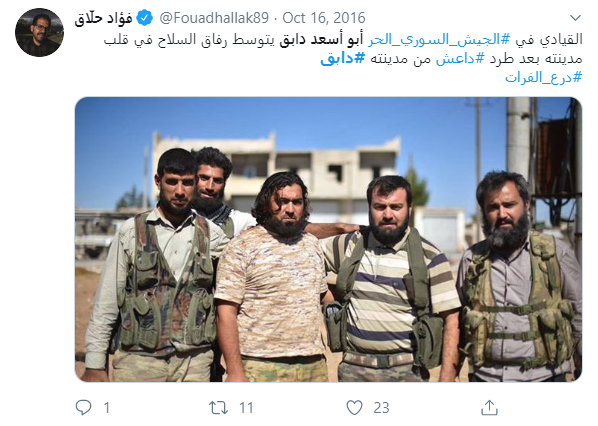Click the tweet's first line of Arabic text
The width and height of the screenshot is (598, 426).
click(x=343, y=40)
